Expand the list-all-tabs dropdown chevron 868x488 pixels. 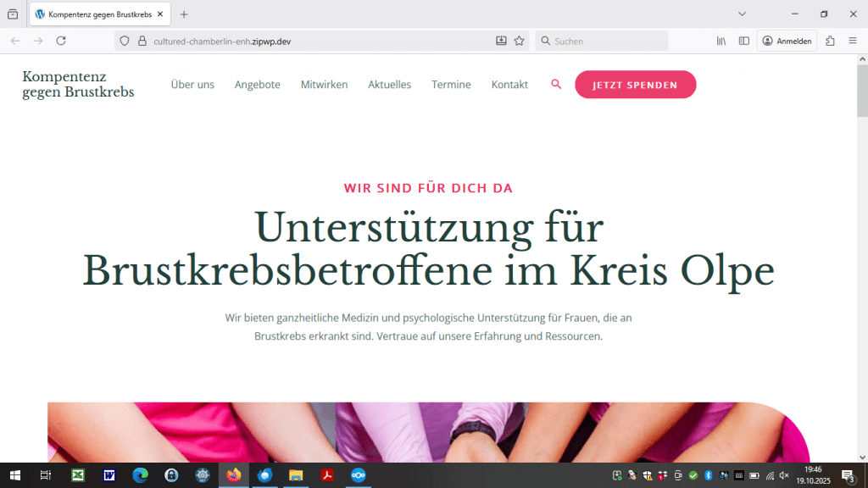click(742, 14)
